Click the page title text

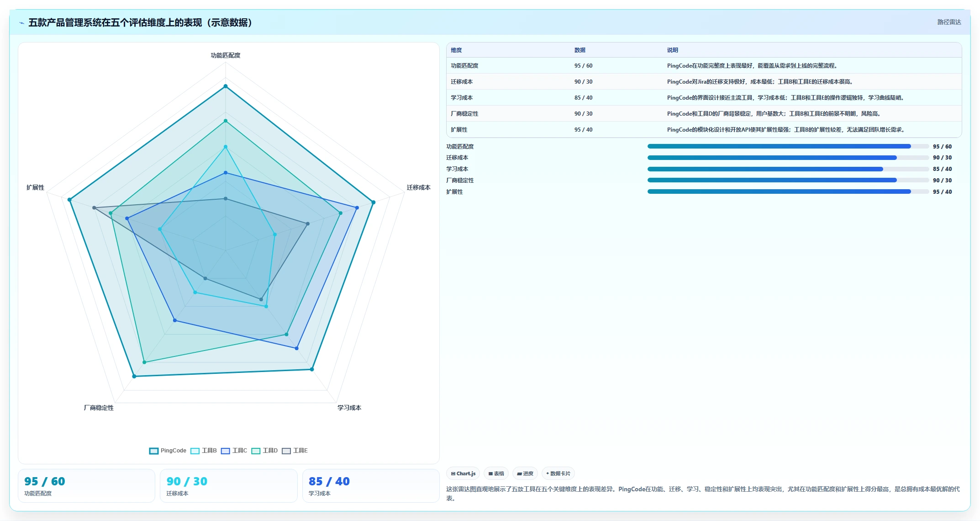click(140, 22)
